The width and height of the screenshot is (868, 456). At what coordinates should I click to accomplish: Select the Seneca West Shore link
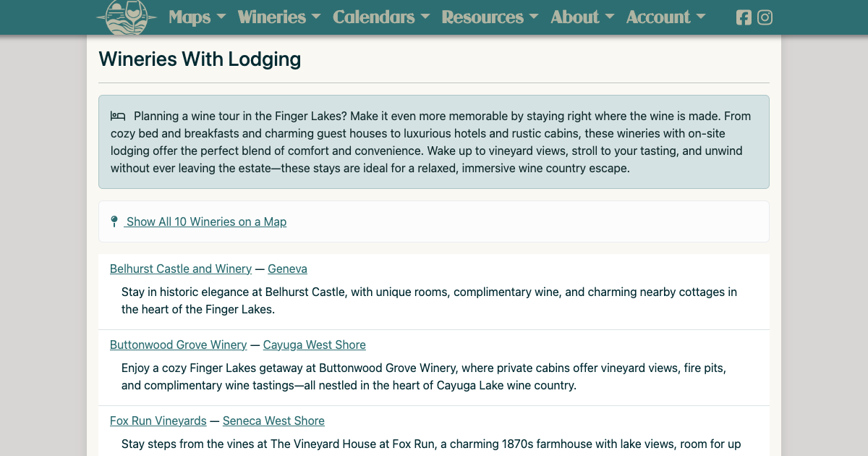[273, 421]
